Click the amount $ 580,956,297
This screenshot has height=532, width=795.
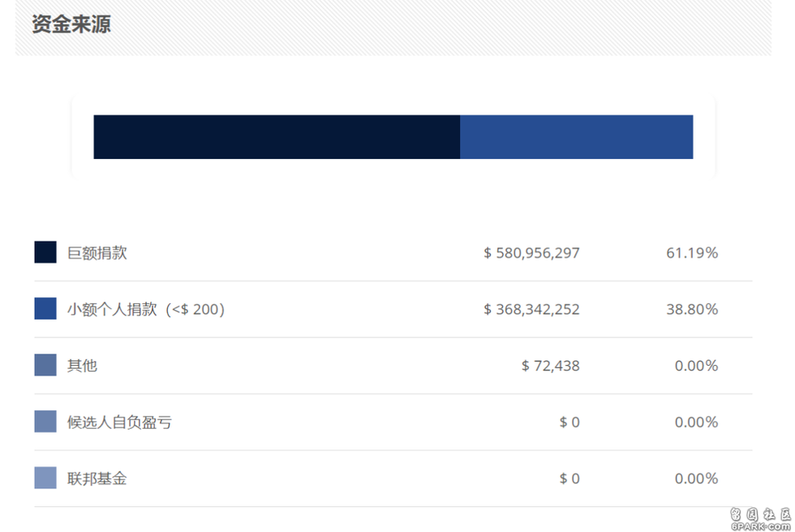pos(531,253)
